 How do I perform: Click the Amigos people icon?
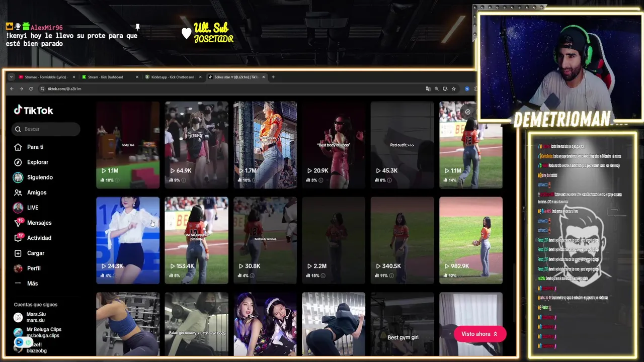pyautogui.click(x=18, y=193)
